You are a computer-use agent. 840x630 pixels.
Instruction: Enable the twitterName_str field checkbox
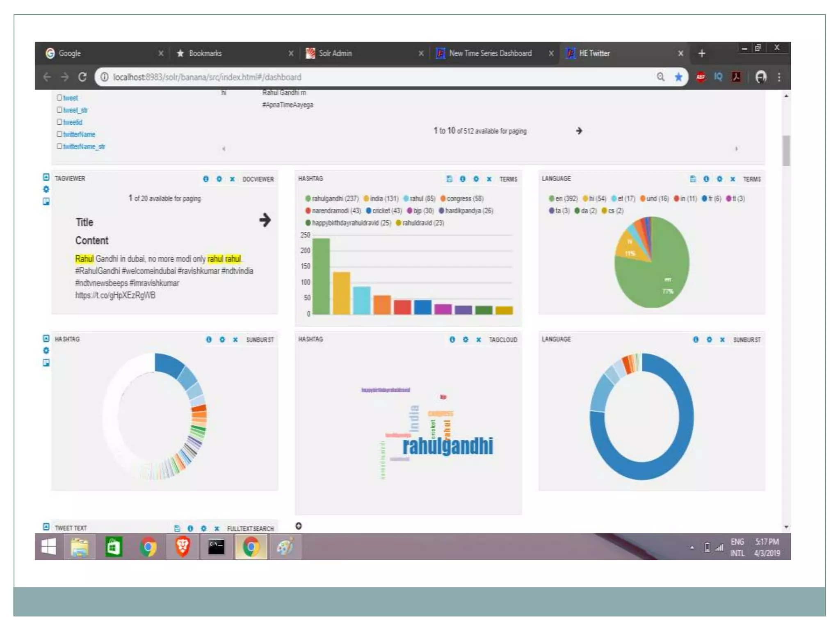pos(59,146)
